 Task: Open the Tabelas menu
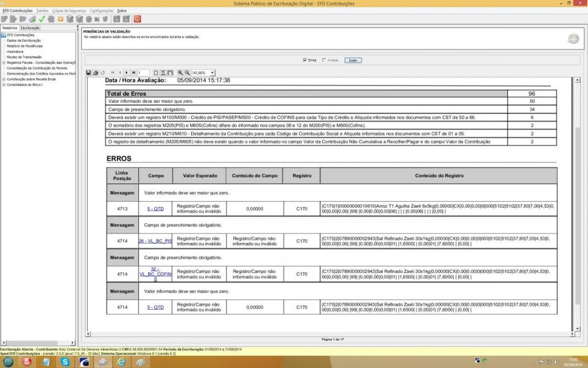(42, 11)
